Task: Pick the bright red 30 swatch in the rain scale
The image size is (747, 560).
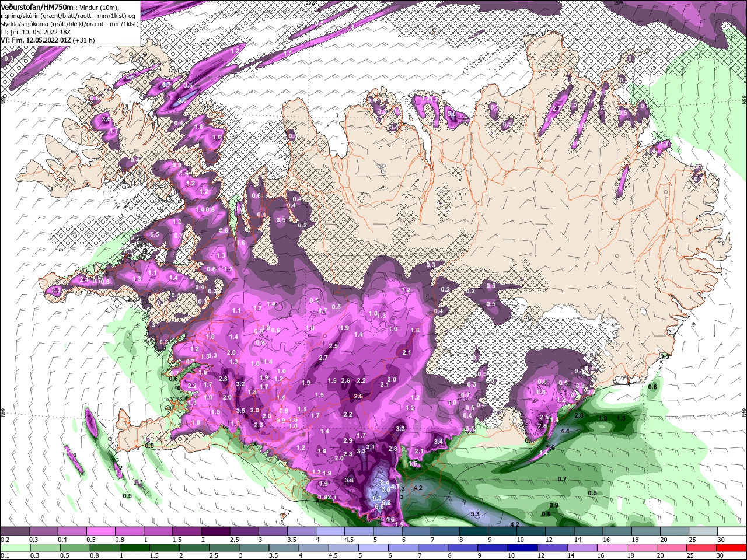Action: [x=732, y=548]
